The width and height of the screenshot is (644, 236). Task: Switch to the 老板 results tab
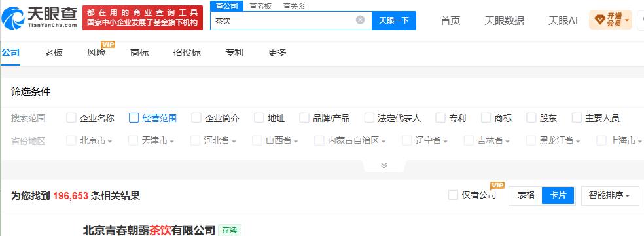tap(54, 52)
